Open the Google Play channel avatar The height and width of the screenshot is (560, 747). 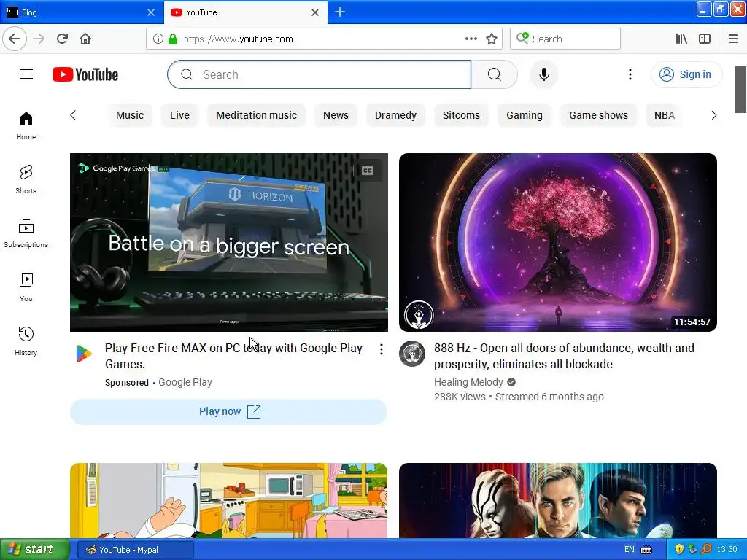tap(84, 354)
